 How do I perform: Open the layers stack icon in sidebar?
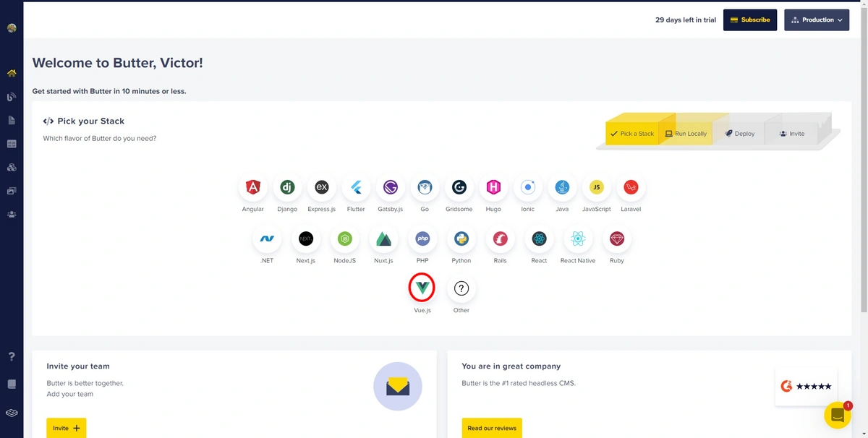click(12, 413)
